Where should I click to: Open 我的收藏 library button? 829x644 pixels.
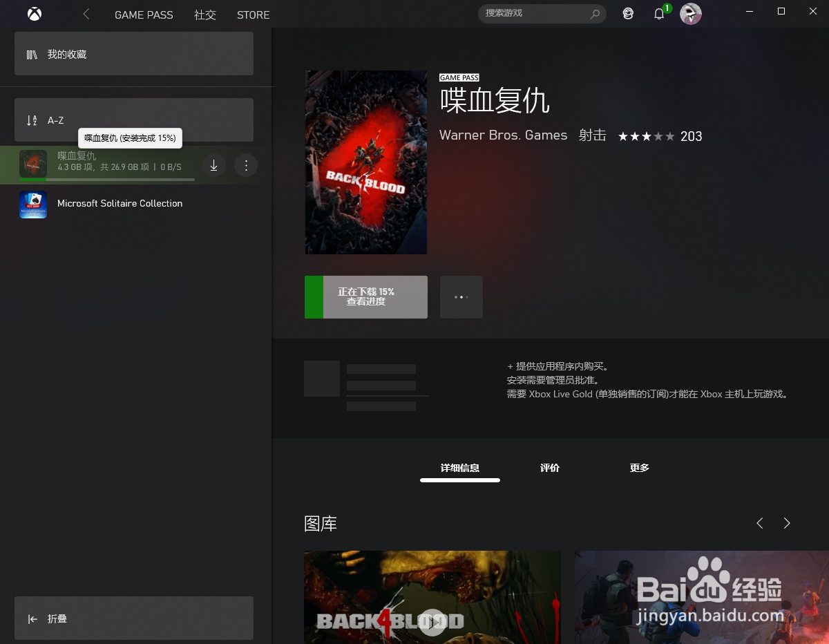pos(134,54)
